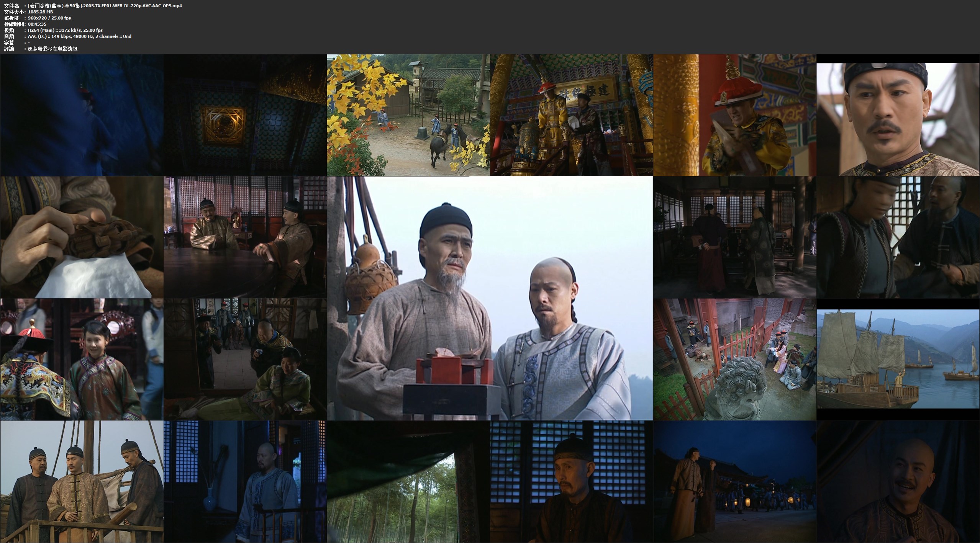Select the man beside blue vase thumbnail
This screenshot has height=543, width=980.
[245, 482]
